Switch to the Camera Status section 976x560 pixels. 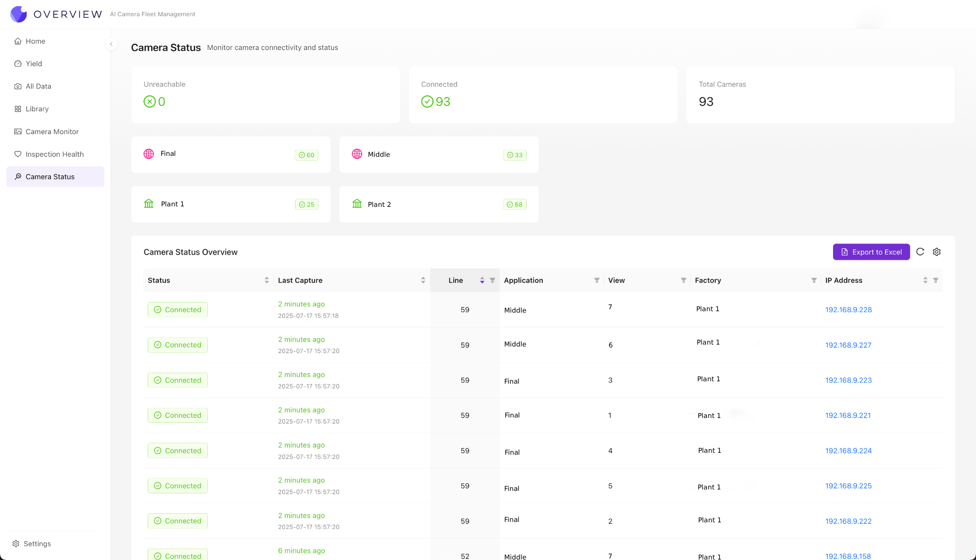(50, 176)
